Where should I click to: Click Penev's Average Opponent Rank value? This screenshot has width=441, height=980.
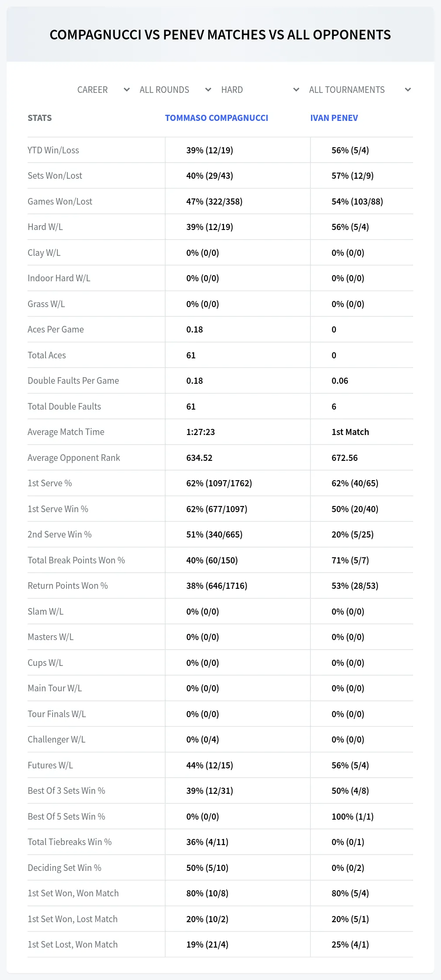pyautogui.click(x=345, y=458)
